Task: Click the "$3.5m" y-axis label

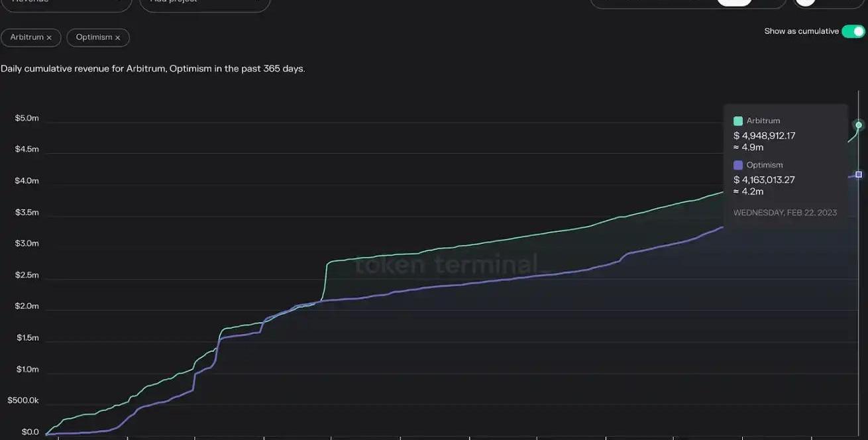Action: [27, 212]
